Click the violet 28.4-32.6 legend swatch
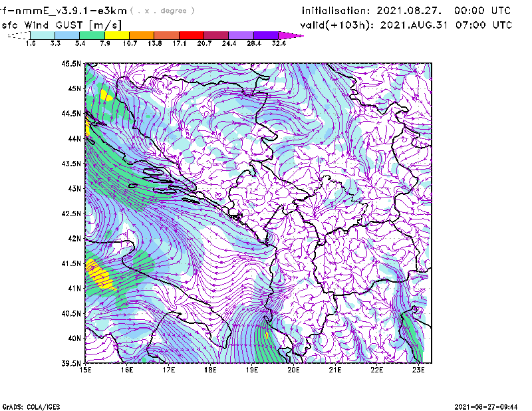Image resolution: width=532 pixels, height=411 pixels. (x=266, y=35)
